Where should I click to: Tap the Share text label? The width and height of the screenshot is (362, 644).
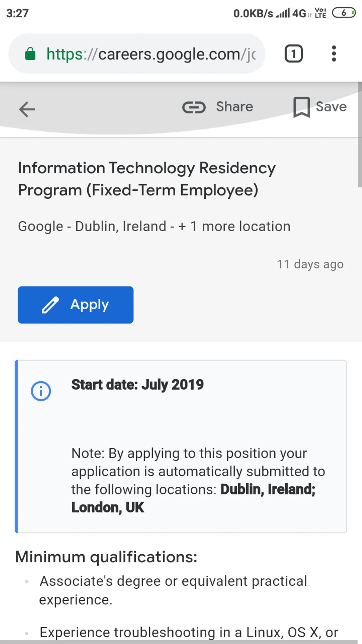[x=234, y=107]
